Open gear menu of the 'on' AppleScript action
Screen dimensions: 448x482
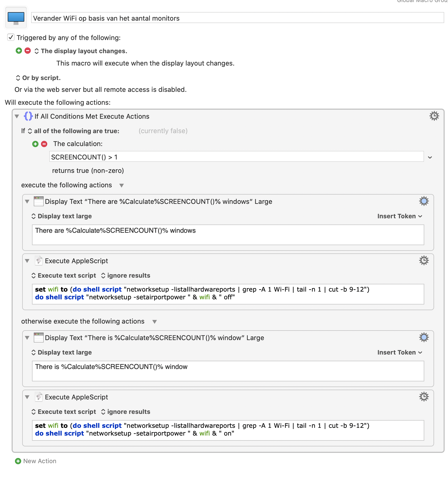coord(424,397)
